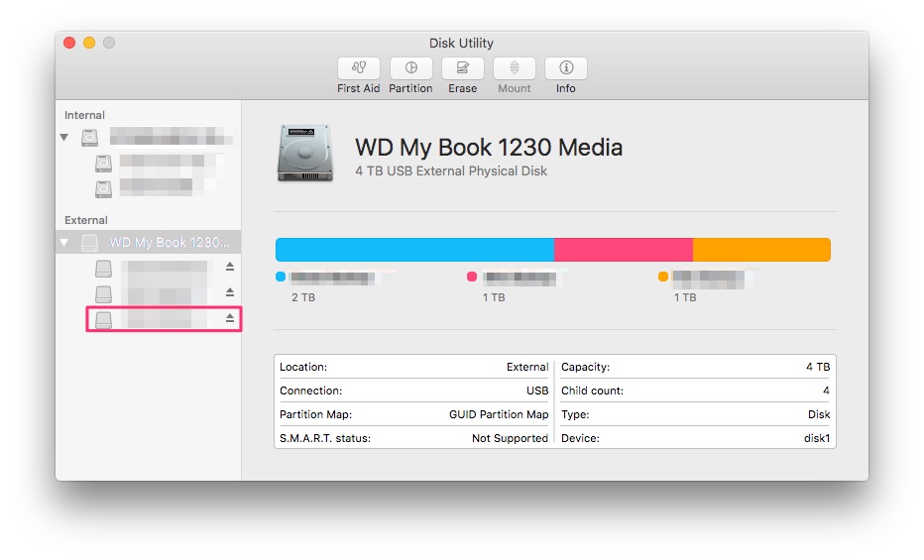Click the Disk Utility window title
The height and width of the screenshot is (560, 924).
461,43
